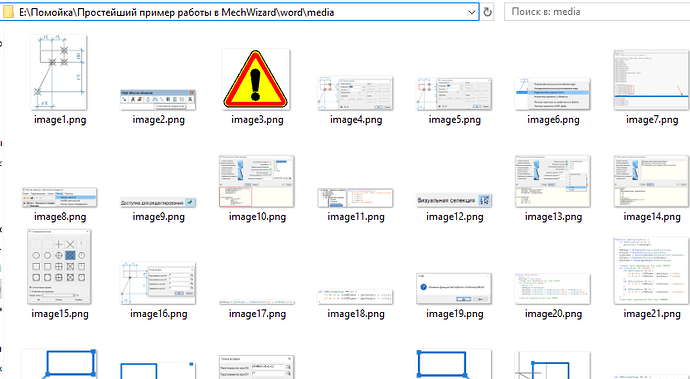This screenshot has width=690, height=379.
Task: Click the folder icon in the address bar
Action: (8, 12)
